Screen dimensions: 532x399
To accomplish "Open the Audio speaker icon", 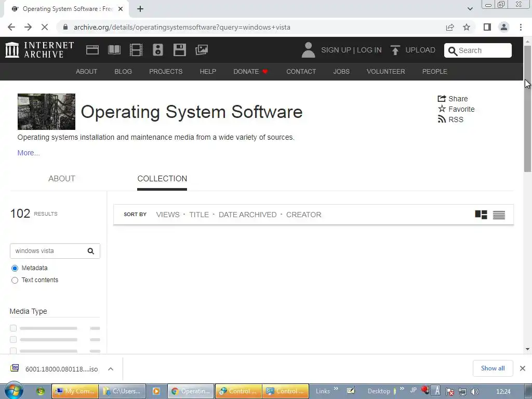I will 158,50.
